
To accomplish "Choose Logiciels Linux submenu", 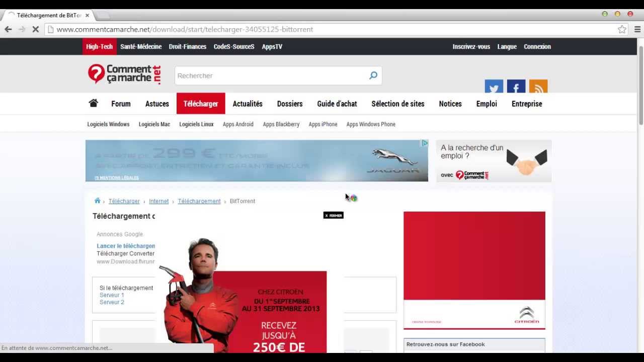I will click(x=196, y=124).
